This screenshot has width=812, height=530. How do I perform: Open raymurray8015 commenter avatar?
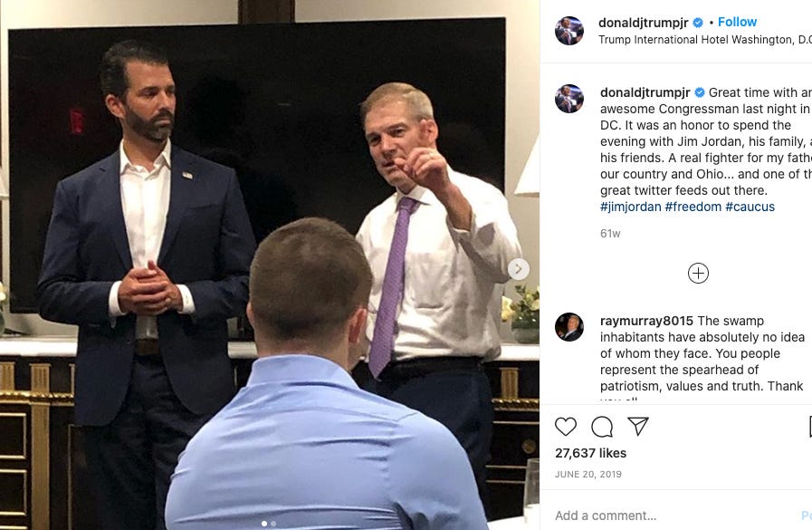click(569, 327)
